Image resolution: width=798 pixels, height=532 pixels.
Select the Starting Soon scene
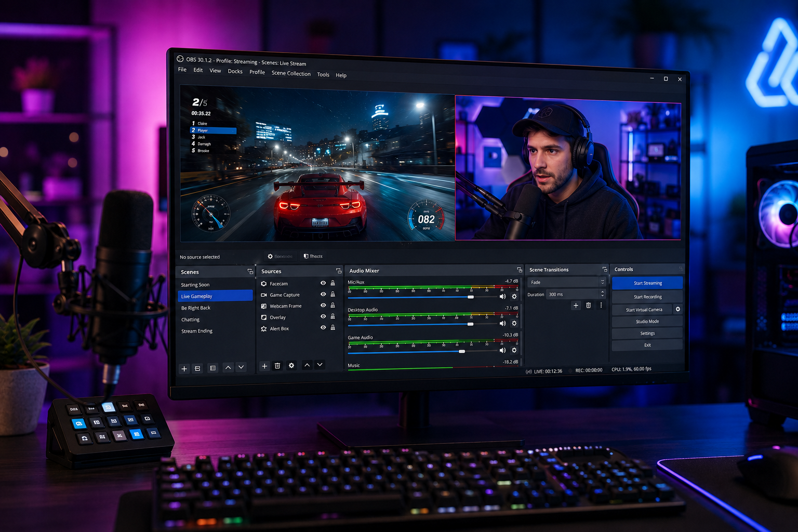215,285
